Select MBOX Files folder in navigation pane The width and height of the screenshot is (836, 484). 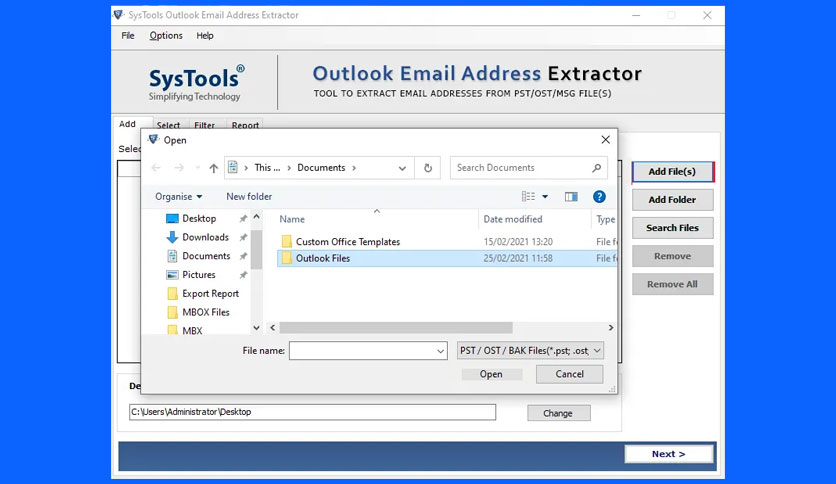pyautogui.click(x=205, y=312)
